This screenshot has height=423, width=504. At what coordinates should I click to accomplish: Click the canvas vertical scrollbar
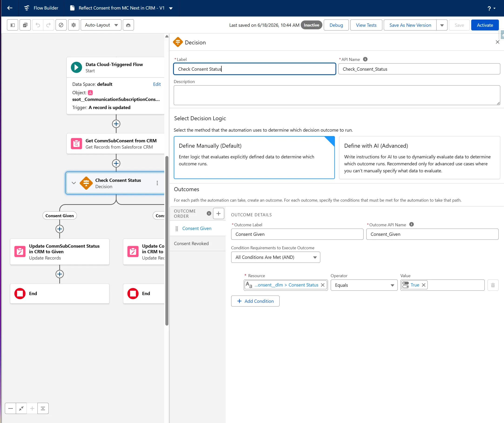tap(167, 241)
